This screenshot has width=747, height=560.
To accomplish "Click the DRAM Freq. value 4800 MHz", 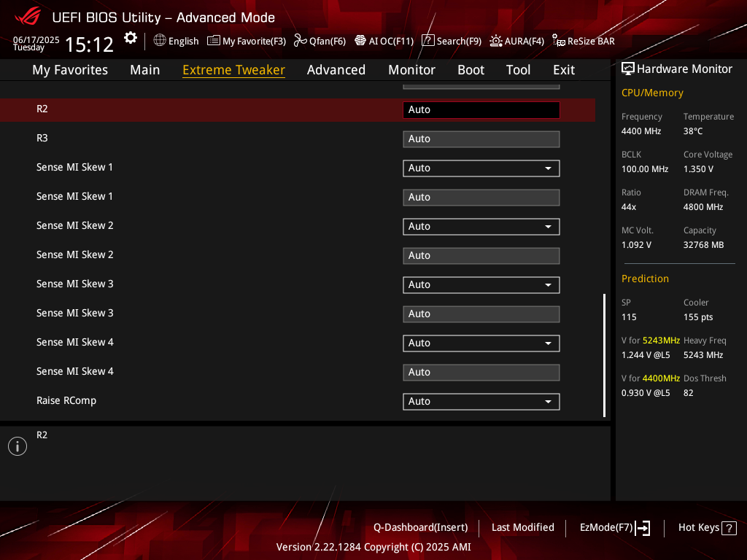I will [703, 207].
